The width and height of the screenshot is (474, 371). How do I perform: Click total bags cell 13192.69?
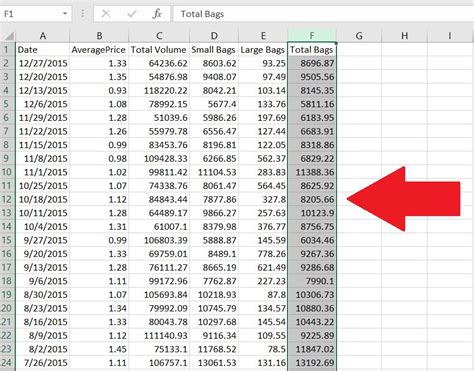coord(312,363)
